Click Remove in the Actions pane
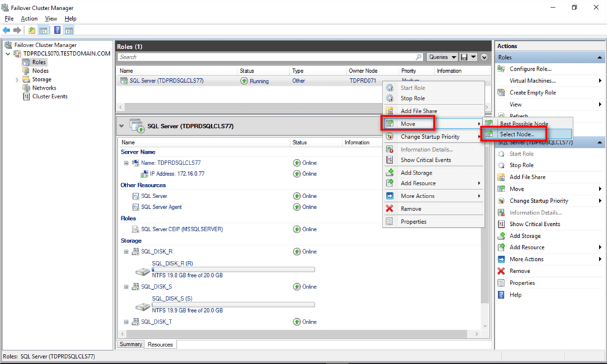 pos(519,271)
